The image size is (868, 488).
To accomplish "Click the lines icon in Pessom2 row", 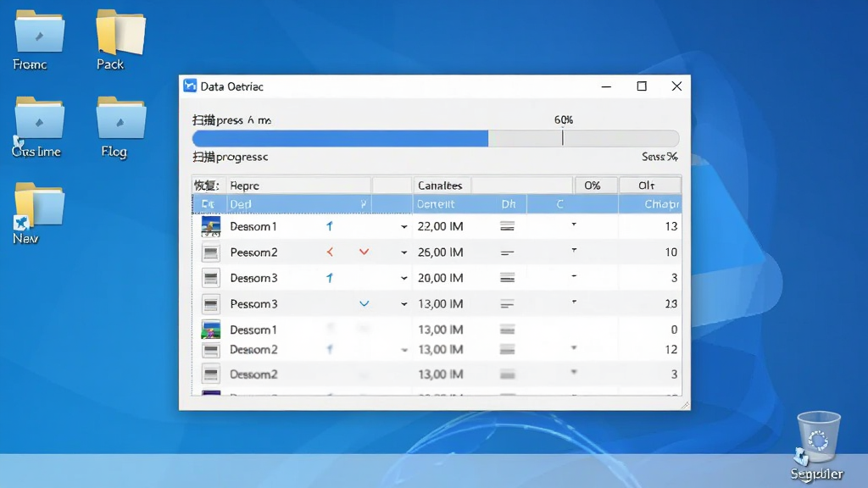I will (x=507, y=252).
